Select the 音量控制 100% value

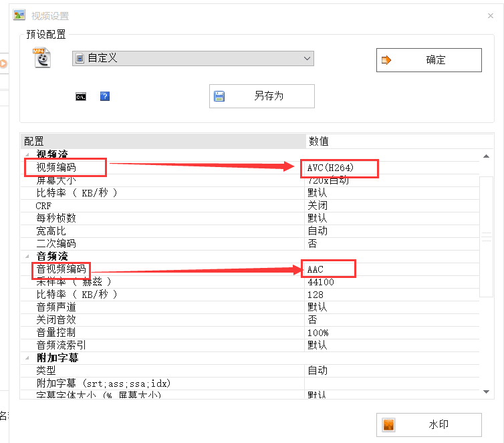[318, 333]
